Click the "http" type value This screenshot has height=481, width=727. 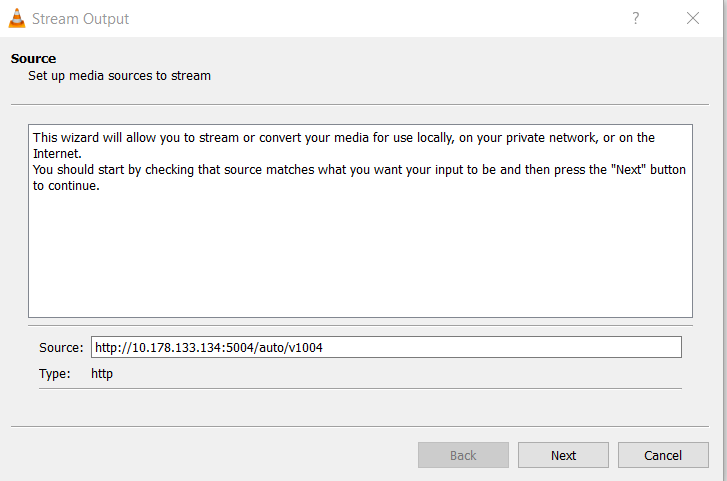coord(102,374)
